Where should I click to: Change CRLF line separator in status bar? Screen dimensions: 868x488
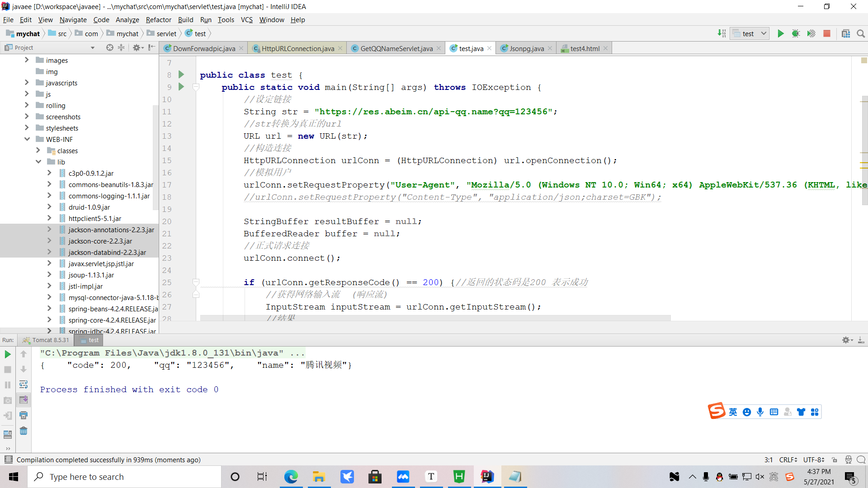pyautogui.click(x=788, y=460)
